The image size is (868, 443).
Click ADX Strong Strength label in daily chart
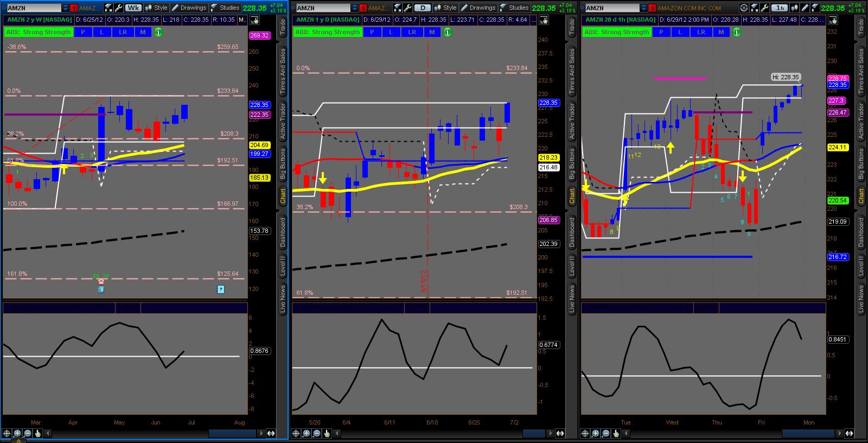tap(328, 32)
